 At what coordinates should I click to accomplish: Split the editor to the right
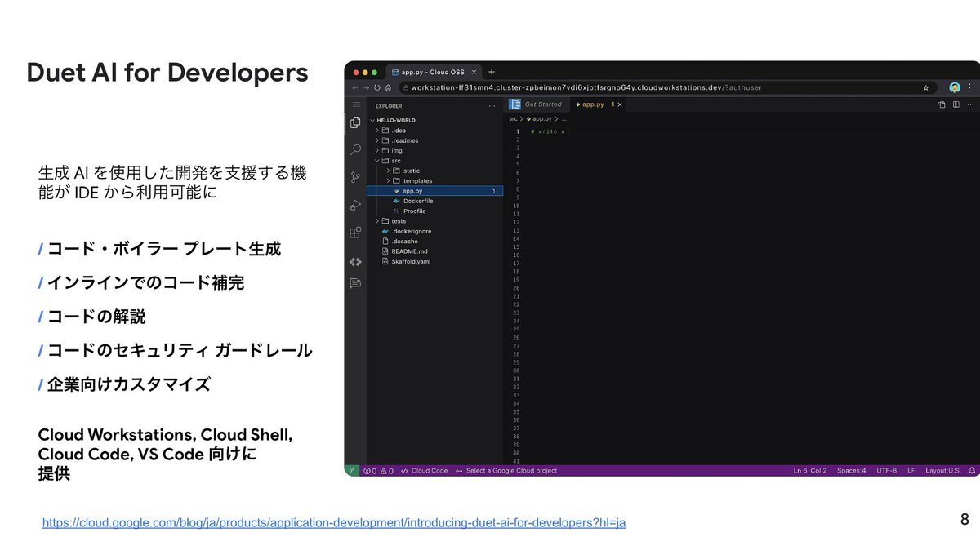pyautogui.click(x=955, y=104)
